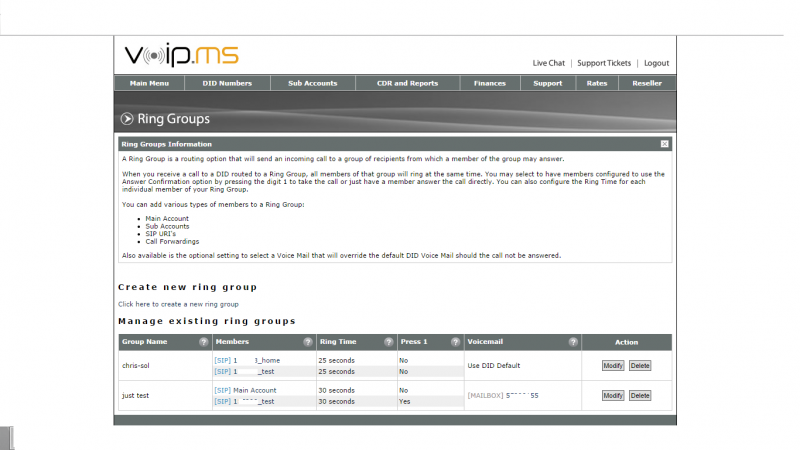The height and width of the screenshot is (450, 800).
Task: Click the SIP _home member entry
Action: 247,360
